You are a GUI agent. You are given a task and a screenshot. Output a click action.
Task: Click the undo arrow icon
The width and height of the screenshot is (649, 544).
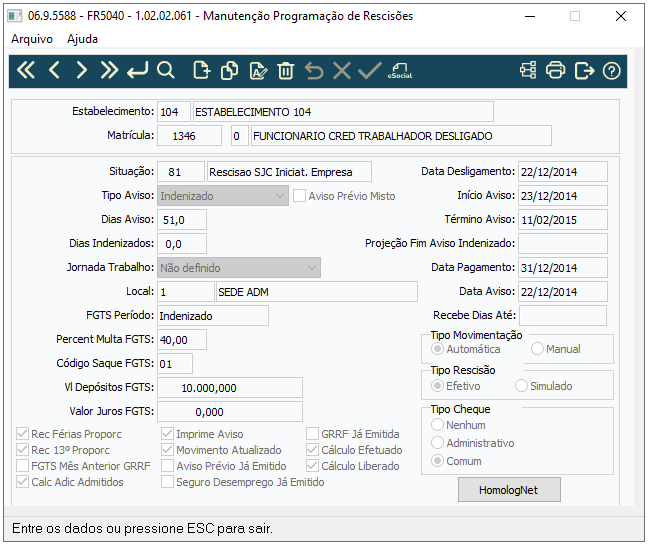tap(314, 70)
